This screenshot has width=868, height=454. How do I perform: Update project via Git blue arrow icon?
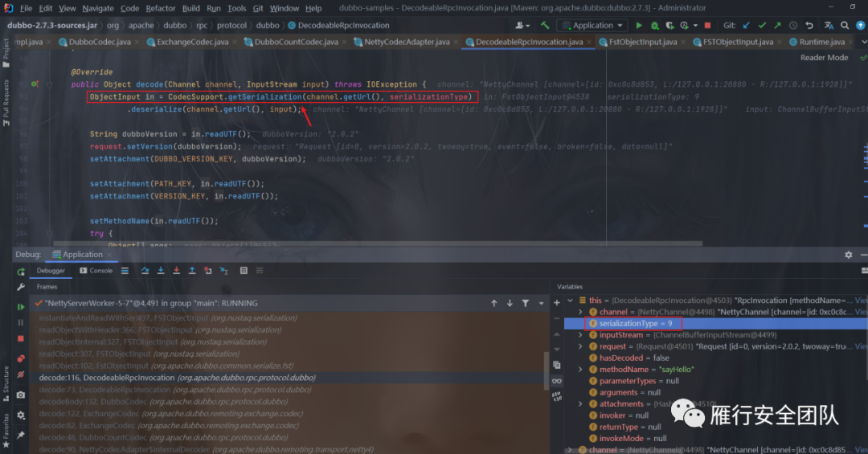(747, 26)
